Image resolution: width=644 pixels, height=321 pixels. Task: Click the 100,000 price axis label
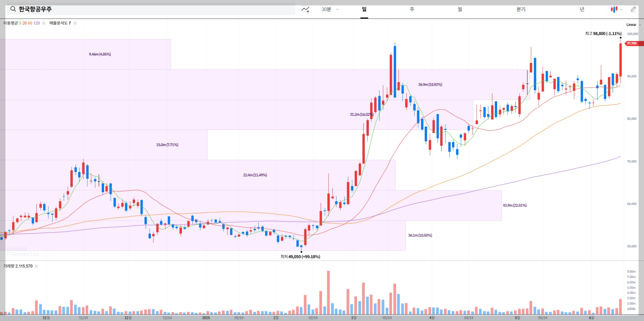(x=632, y=34)
